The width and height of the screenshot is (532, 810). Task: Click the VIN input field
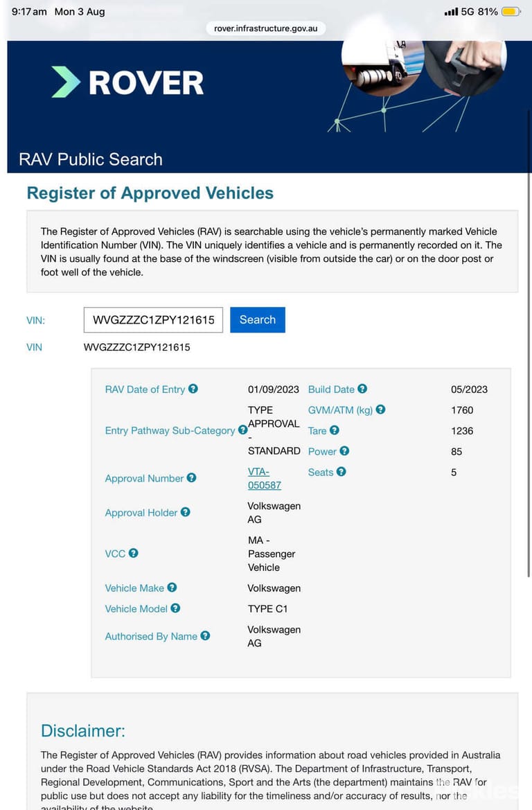pyautogui.click(x=153, y=319)
